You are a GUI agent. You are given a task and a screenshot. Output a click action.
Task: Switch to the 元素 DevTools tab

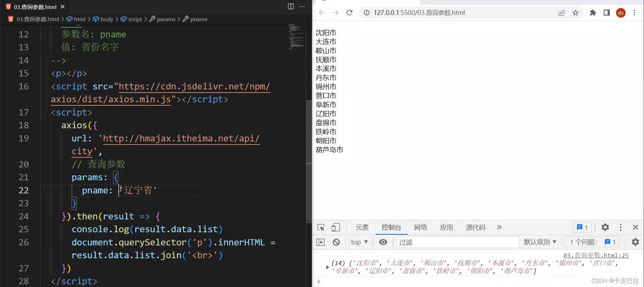362,227
